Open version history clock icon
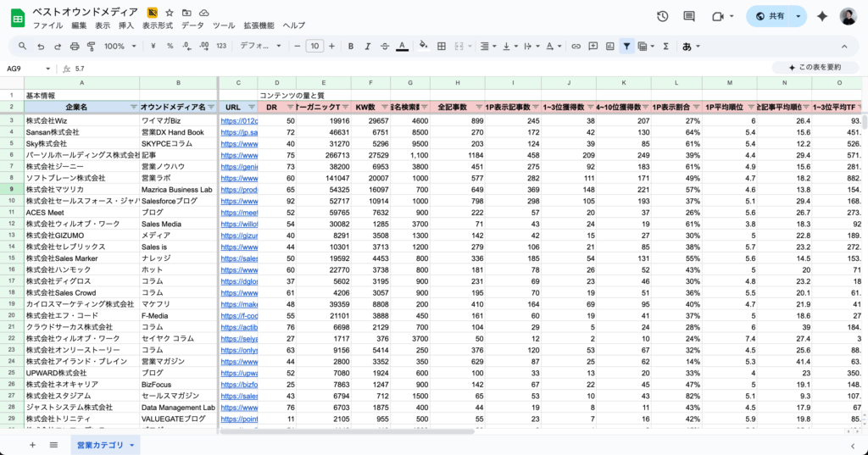This screenshot has height=455, width=868. (x=662, y=17)
